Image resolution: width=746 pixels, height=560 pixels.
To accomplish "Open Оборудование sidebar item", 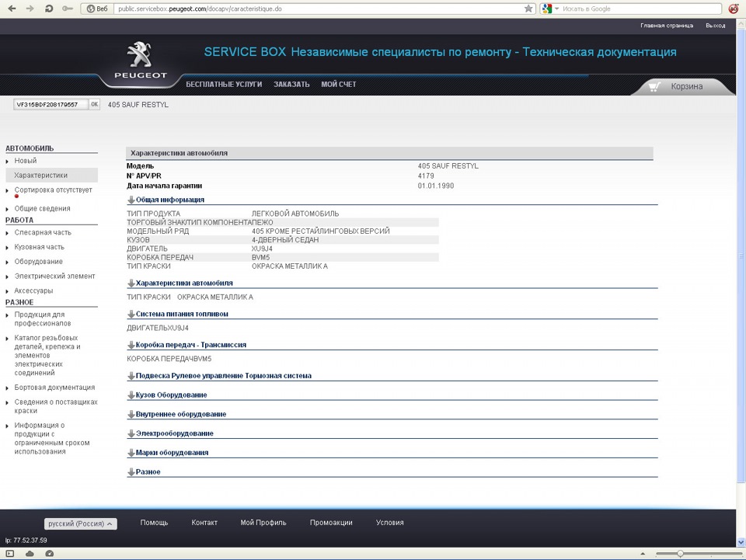I will [x=38, y=262].
